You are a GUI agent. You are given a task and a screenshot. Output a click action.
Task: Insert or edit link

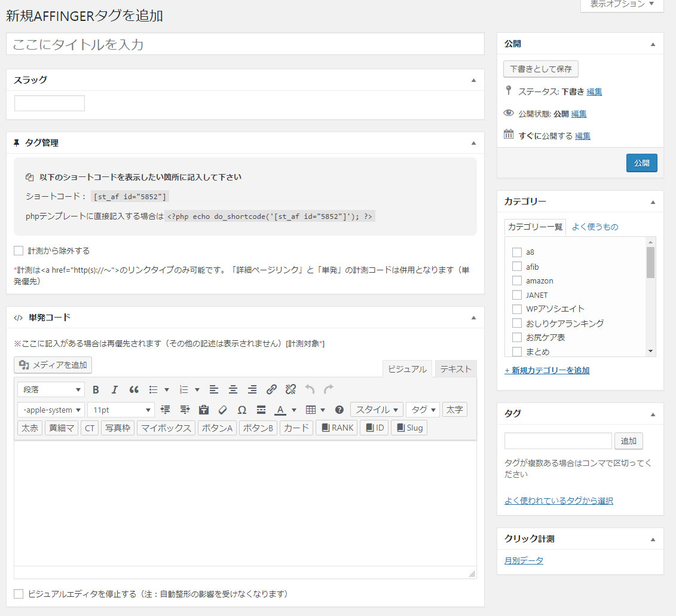point(271,389)
